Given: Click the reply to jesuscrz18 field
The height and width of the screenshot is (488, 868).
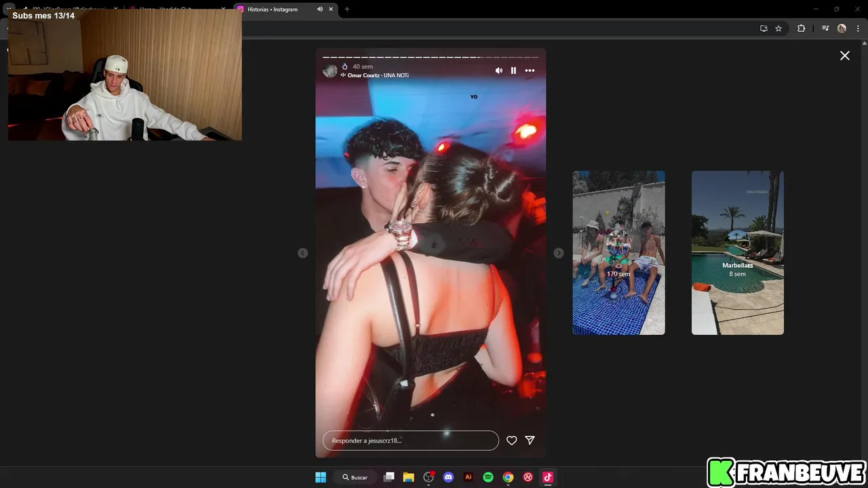Looking at the screenshot, I should click(411, 441).
